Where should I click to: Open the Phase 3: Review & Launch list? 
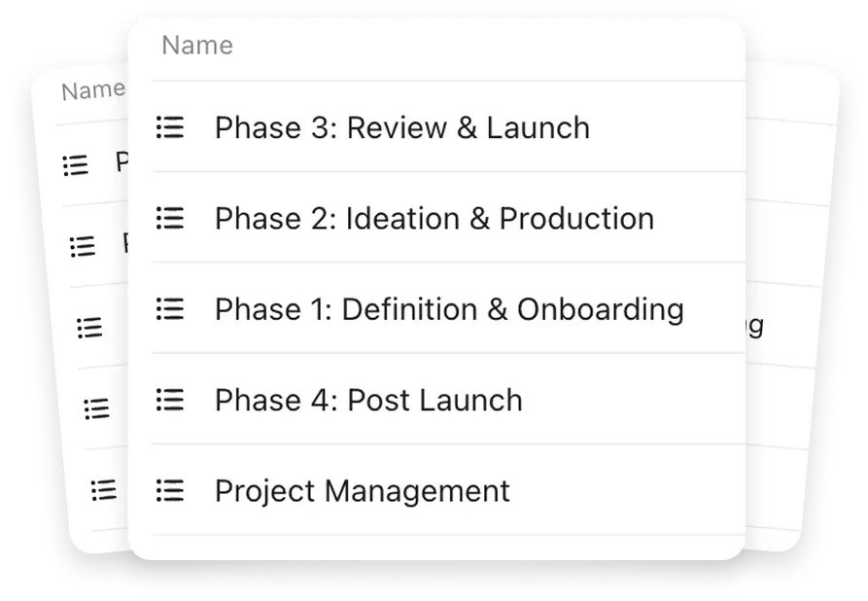401,127
